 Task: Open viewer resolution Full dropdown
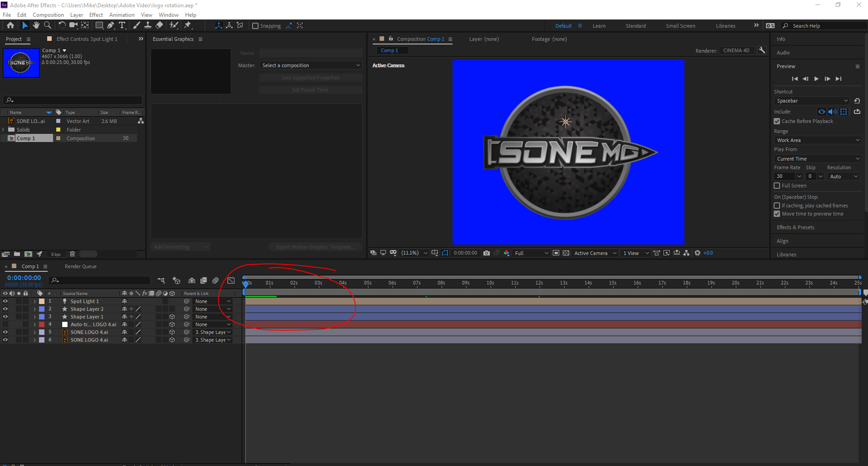pyautogui.click(x=531, y=253)
